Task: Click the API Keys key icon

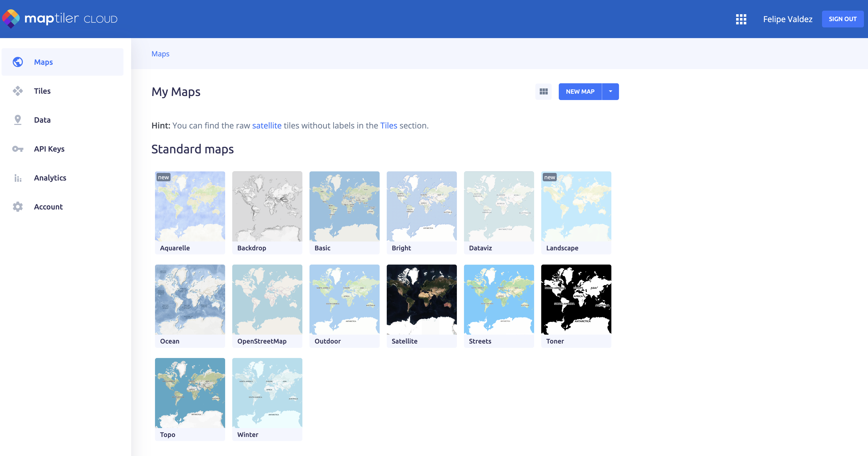Action: tap(18, 149)
